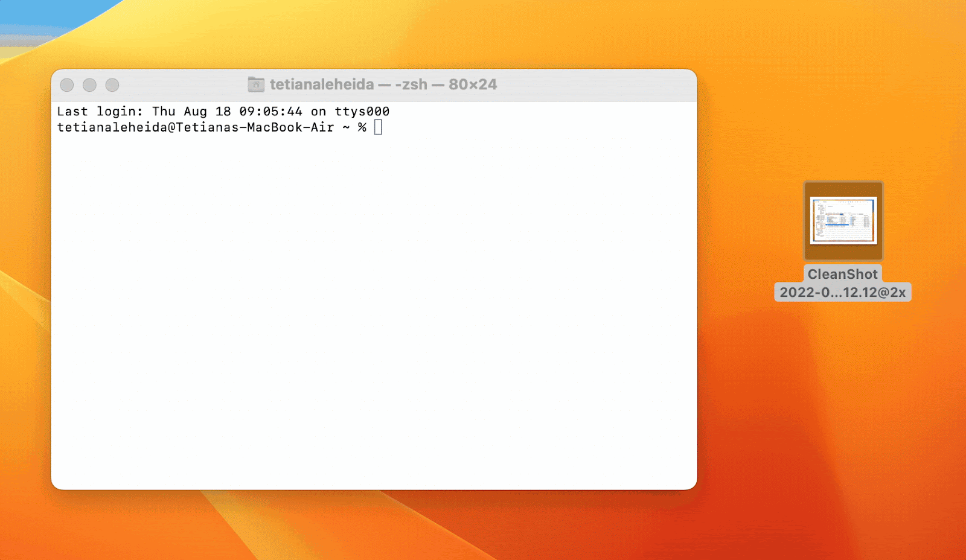Click the 'tetianaleheida@Tetianas-MacBook-Air' prompt text

click(x=195, y=127)
